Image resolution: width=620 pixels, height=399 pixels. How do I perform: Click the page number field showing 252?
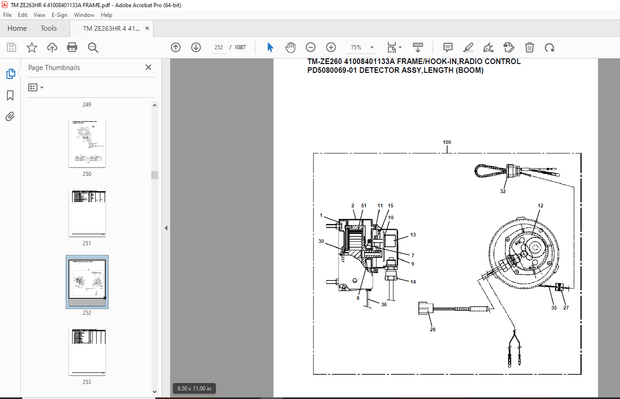point(219,47)
